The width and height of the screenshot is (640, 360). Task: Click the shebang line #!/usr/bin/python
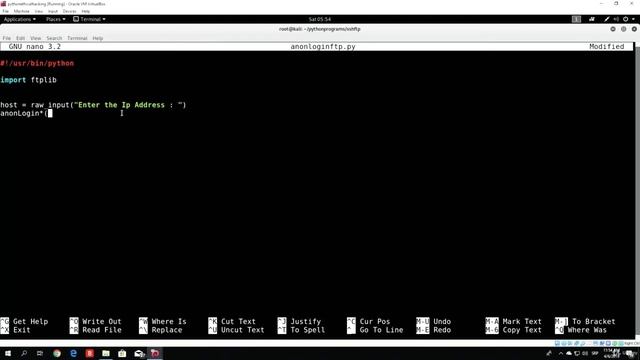pyautogui.click(x=37, y=63)
